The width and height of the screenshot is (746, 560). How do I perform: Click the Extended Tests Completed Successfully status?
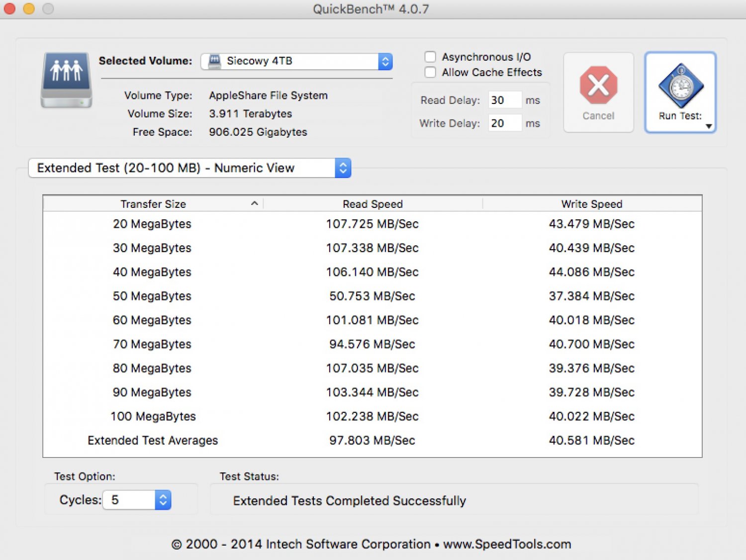coord(350,501)
